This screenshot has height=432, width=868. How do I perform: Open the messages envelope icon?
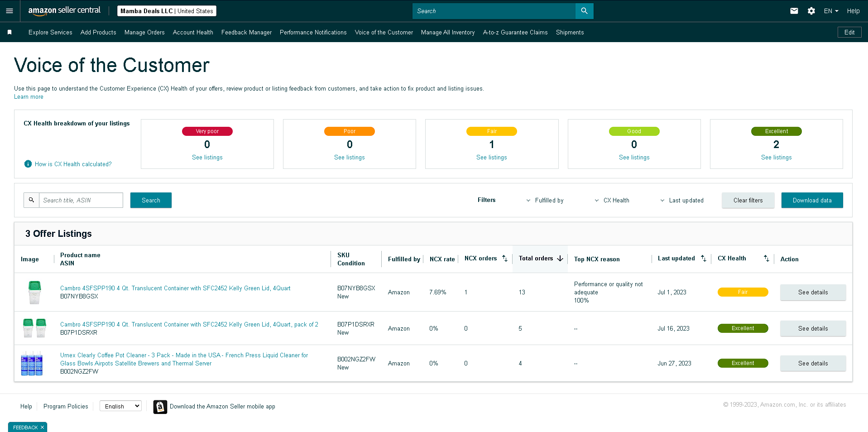(794, 11)
